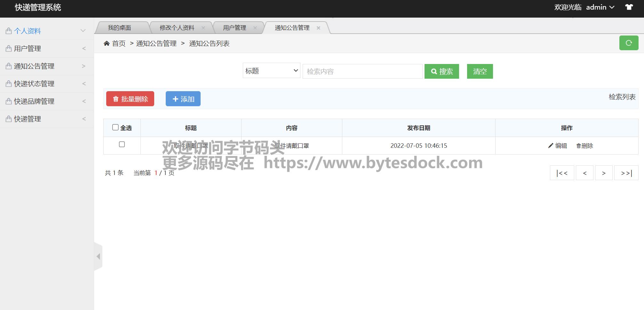Click the 检索内容 search input field
The width and height of the screenshot is (644, 310).
click(362, 71)
